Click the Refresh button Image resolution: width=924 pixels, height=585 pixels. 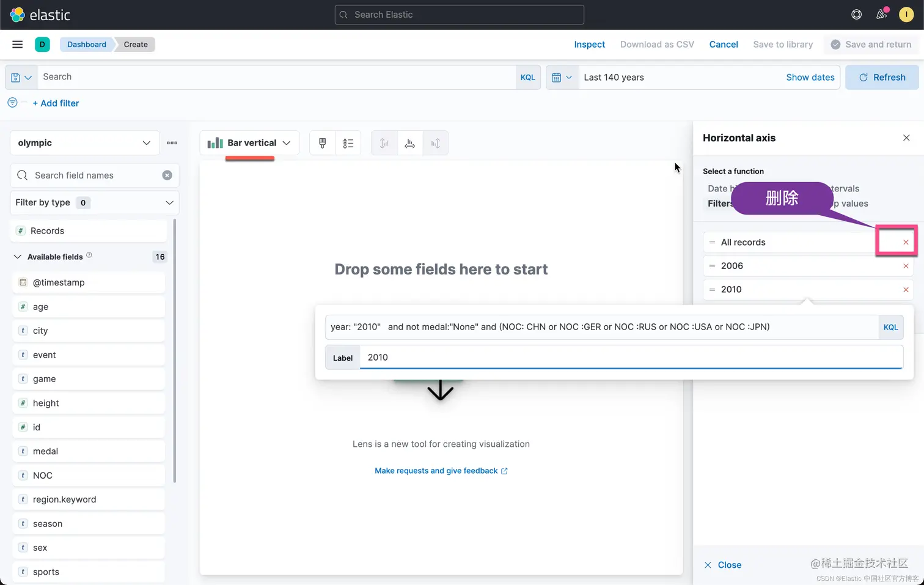coord(882,78)
